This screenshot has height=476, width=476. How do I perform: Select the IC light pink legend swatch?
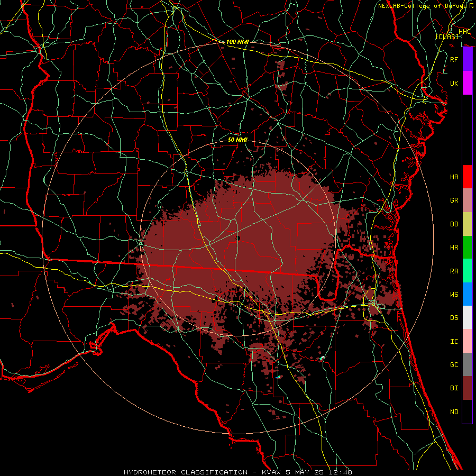[467, 341]
